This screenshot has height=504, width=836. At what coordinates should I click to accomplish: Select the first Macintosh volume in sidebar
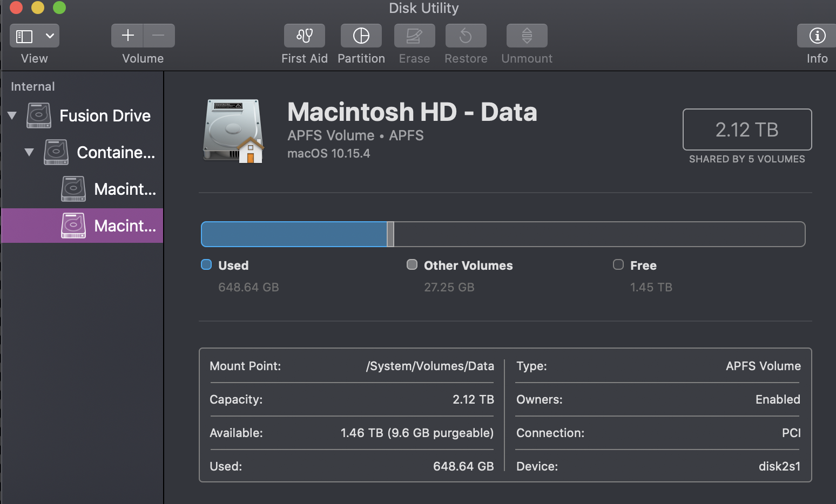pos(124,189)
